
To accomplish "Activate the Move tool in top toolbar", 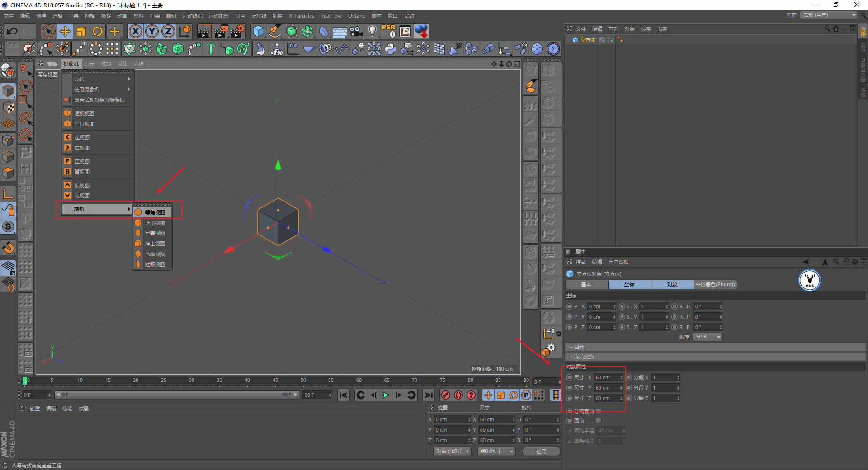I will (x=65, y=31).
